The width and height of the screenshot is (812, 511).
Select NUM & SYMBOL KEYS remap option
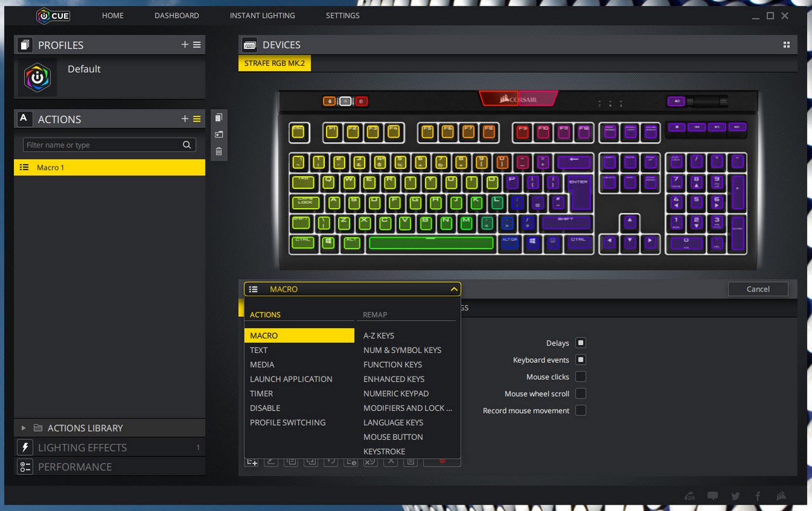coord(402,350)
